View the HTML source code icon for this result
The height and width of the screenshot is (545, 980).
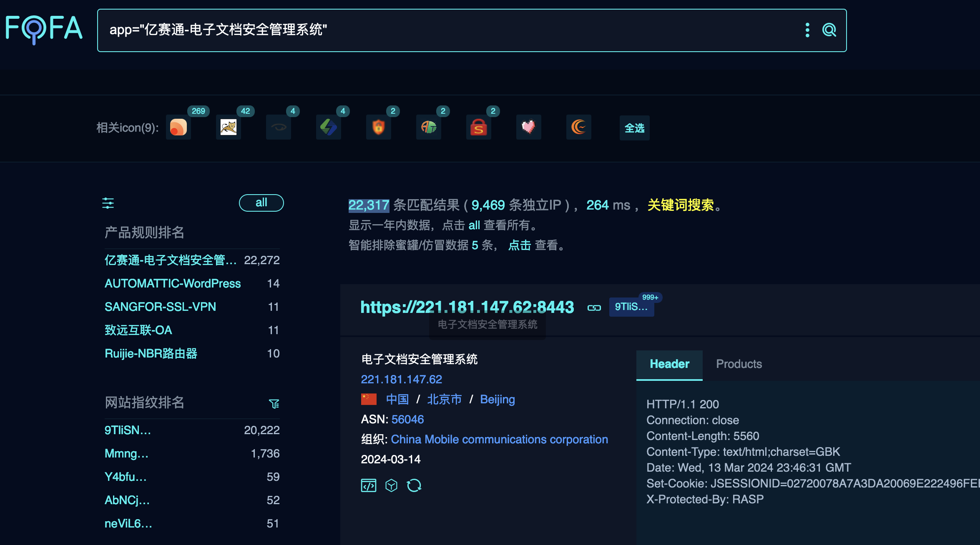point(369,485)
